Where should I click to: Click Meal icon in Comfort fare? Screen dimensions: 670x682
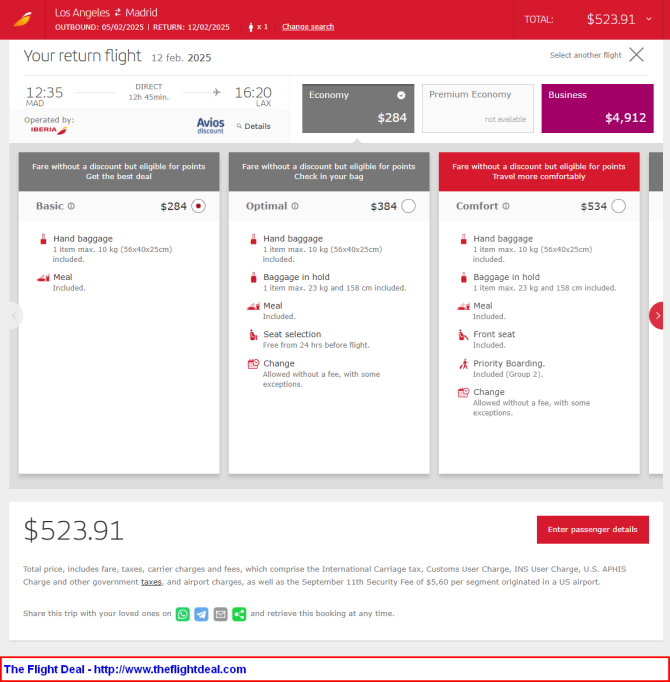coord(463,306)
